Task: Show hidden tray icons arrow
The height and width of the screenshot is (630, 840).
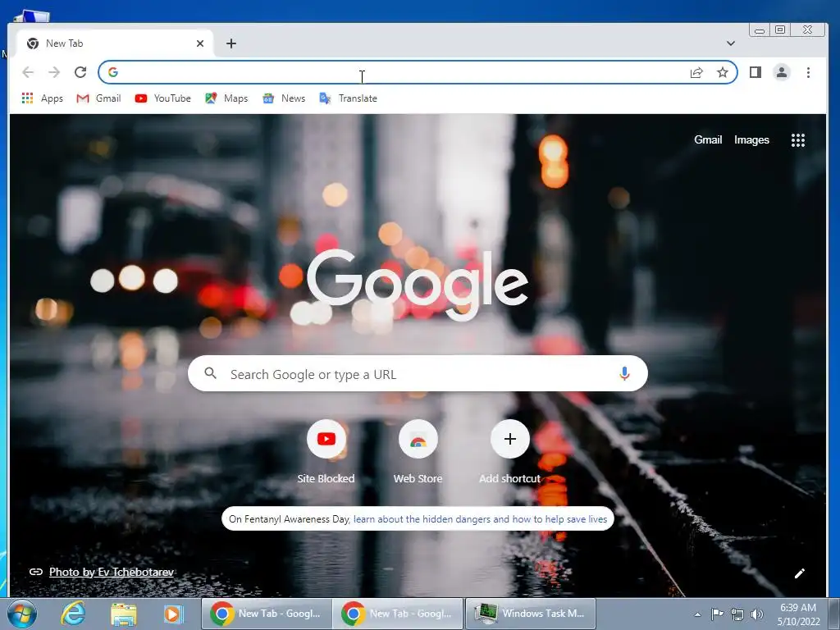Action: click(697, 614)
